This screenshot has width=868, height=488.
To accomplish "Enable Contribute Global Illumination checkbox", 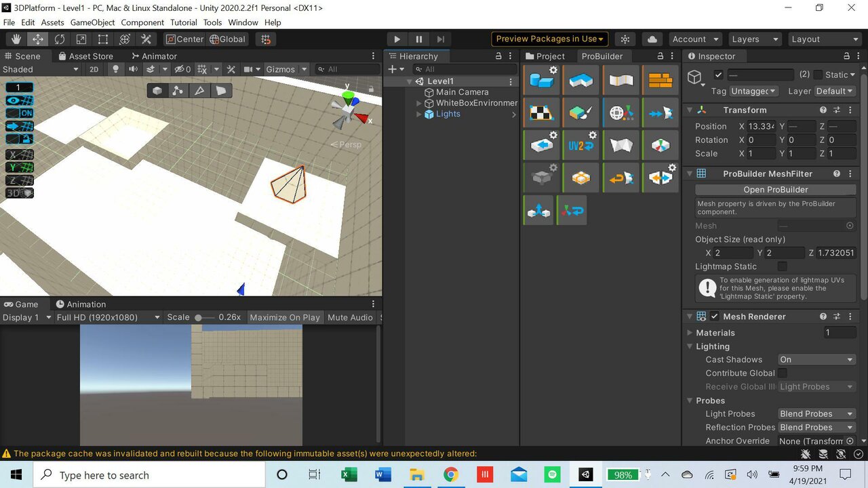I will [782, 373].
